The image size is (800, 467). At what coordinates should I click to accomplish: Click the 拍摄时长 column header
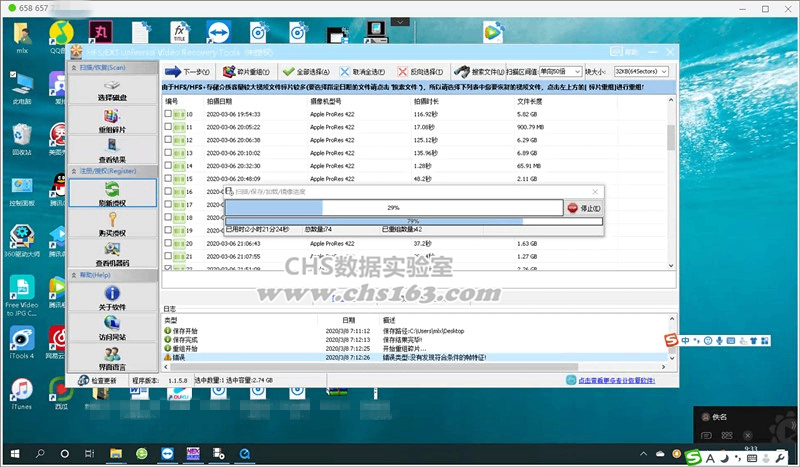pos(426,102)
